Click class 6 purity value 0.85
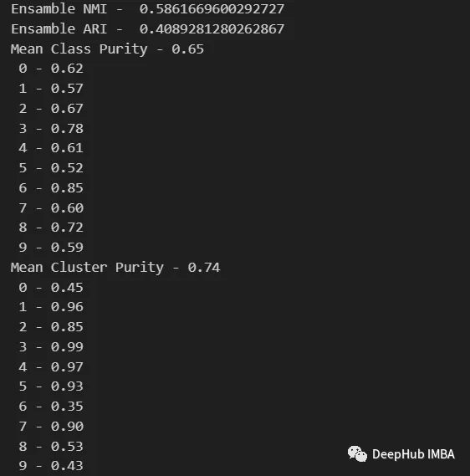470x476 pixels. coord(67,188)
